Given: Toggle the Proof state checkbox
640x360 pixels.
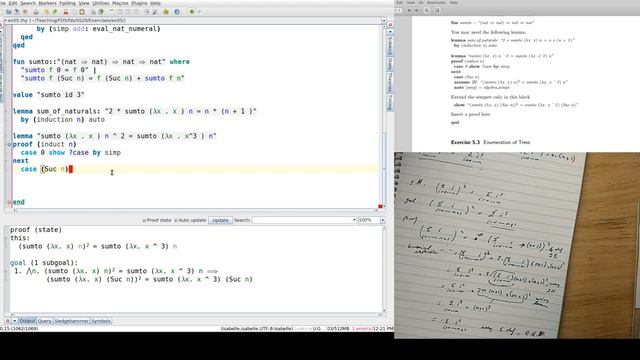Looking at the screenshot, I should (144, 220).
